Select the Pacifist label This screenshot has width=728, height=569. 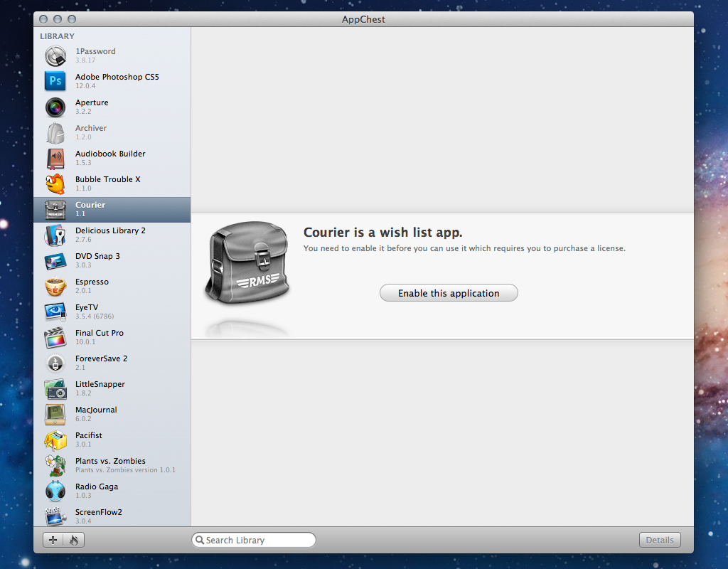coord(89,435)
